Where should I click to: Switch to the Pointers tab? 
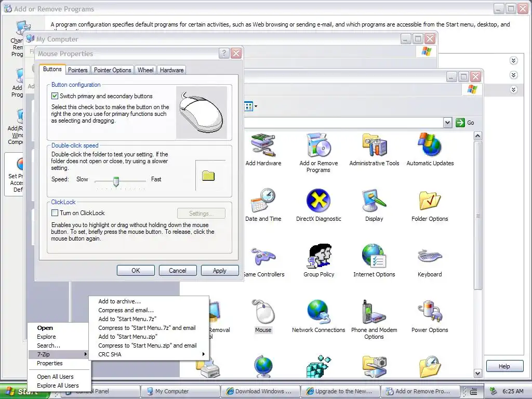78,70
